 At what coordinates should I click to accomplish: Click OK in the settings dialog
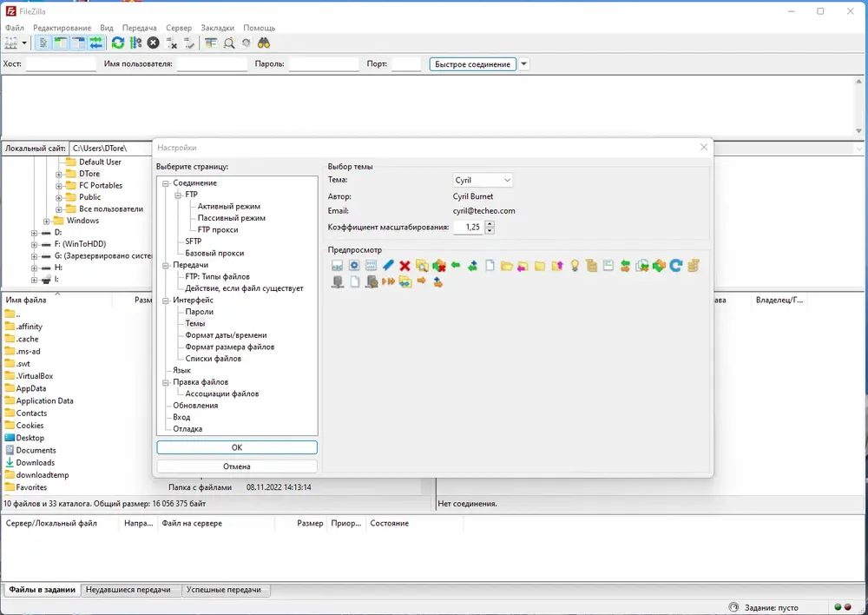pos(237,447)
